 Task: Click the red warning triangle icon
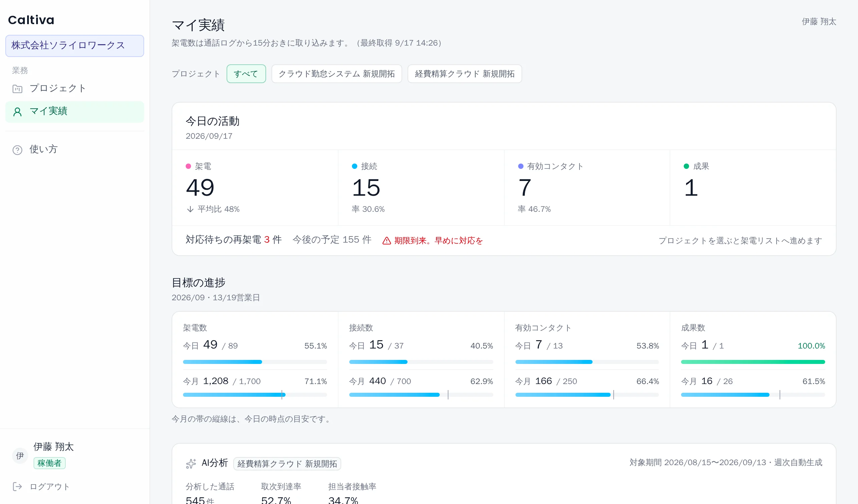pyautogui.click(x=386, y=241)
